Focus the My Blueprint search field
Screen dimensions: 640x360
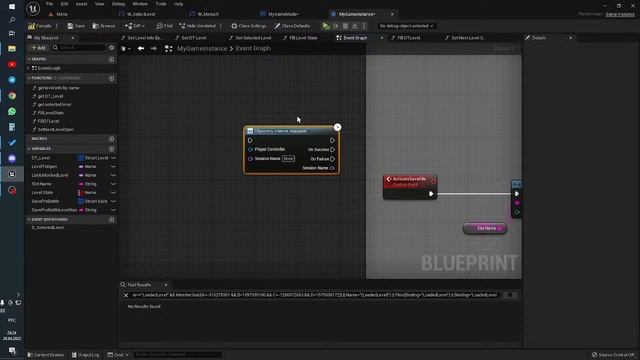pyautogui.click(x=79, y=48)
